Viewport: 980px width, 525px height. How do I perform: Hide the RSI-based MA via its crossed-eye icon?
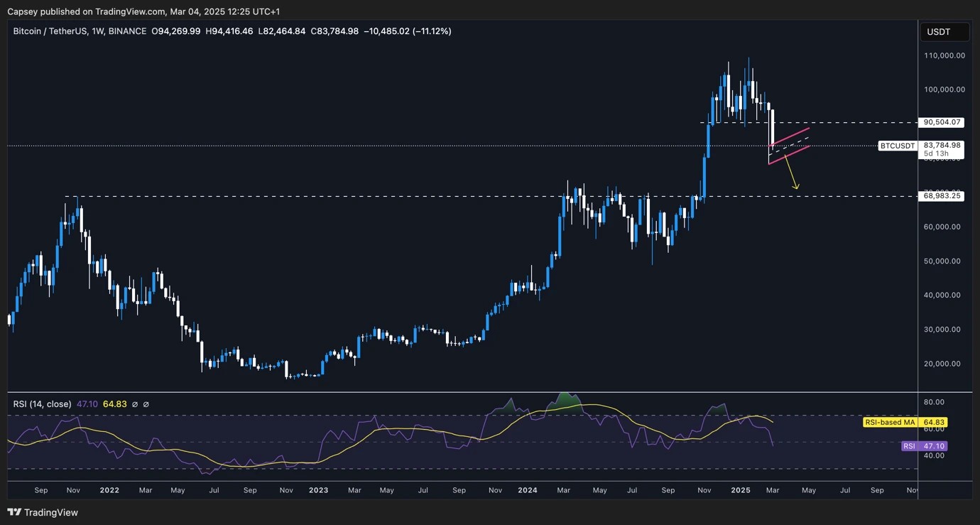click(x=146, y=404)
